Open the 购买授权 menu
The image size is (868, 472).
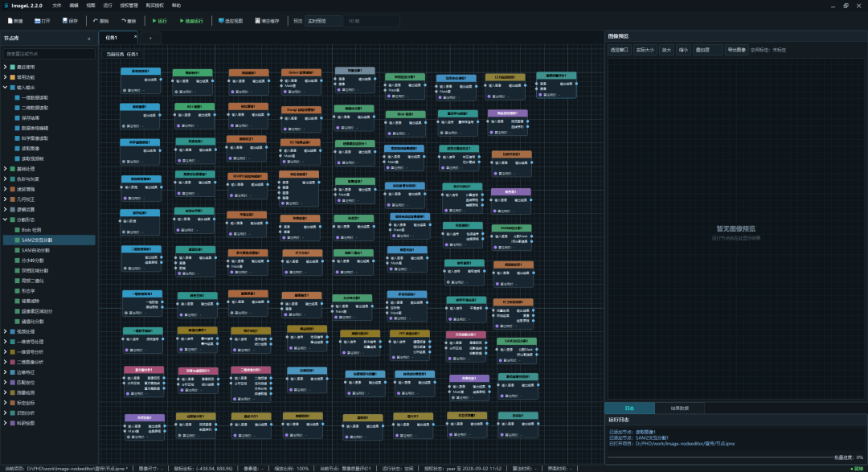[x=155, y=6]
